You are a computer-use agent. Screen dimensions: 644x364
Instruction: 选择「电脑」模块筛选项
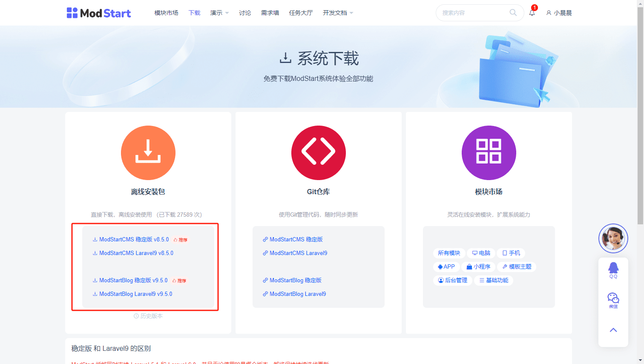click(481, 253)
